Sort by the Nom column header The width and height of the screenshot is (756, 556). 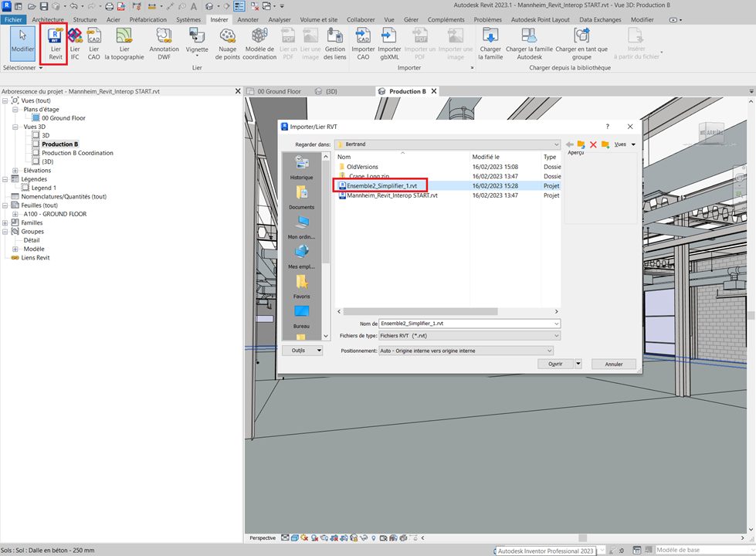[x=402, y=157]
